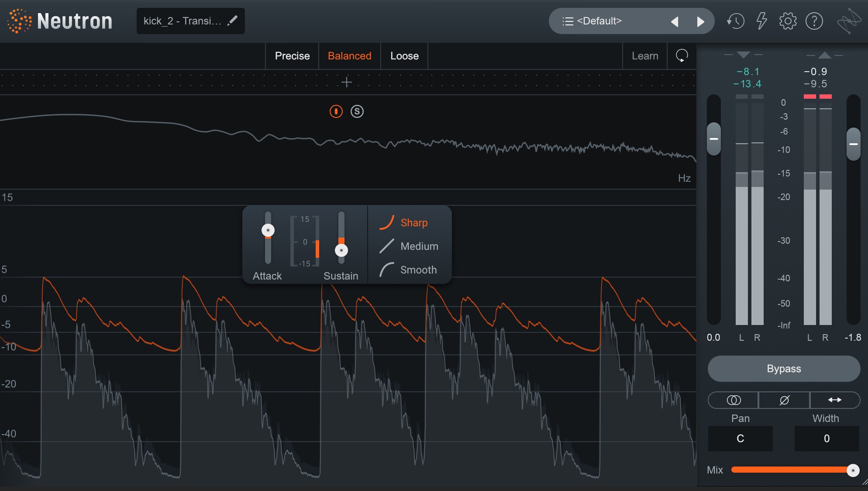Select Loose mode tab

[x=404, y=56]
